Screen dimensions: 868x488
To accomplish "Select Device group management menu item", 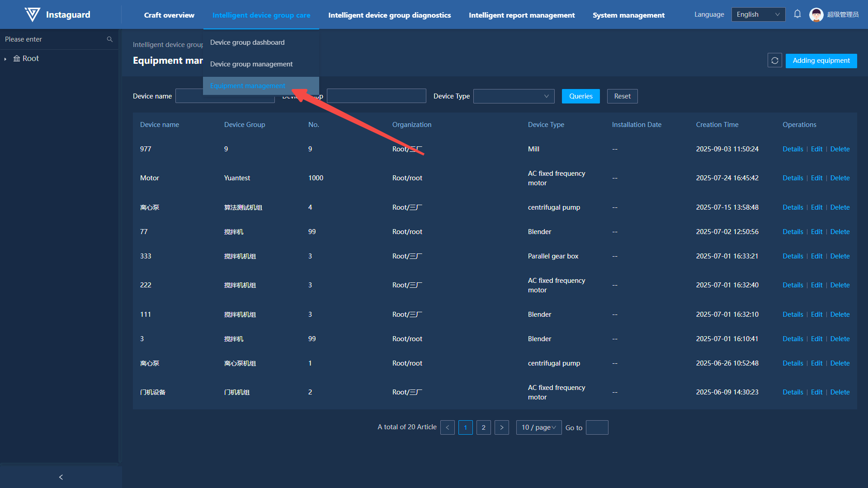I will coord(251,64).
